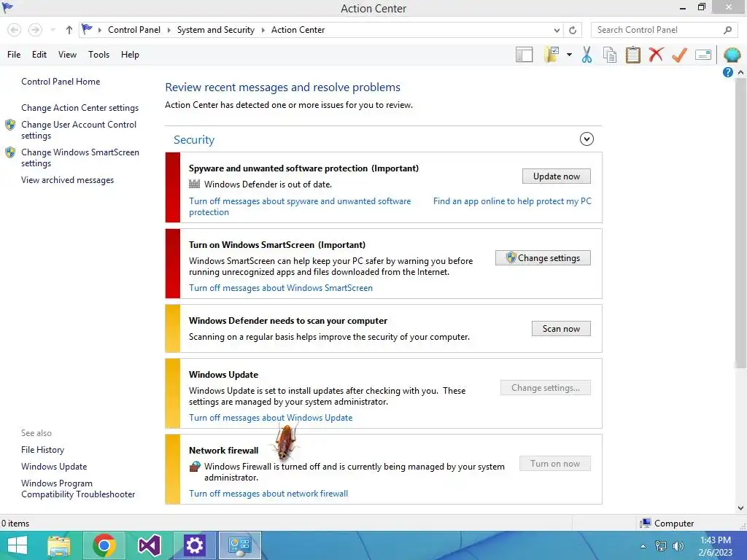747x560 pixels.
Task: Open the Edit menu
Action: point(39,54)
